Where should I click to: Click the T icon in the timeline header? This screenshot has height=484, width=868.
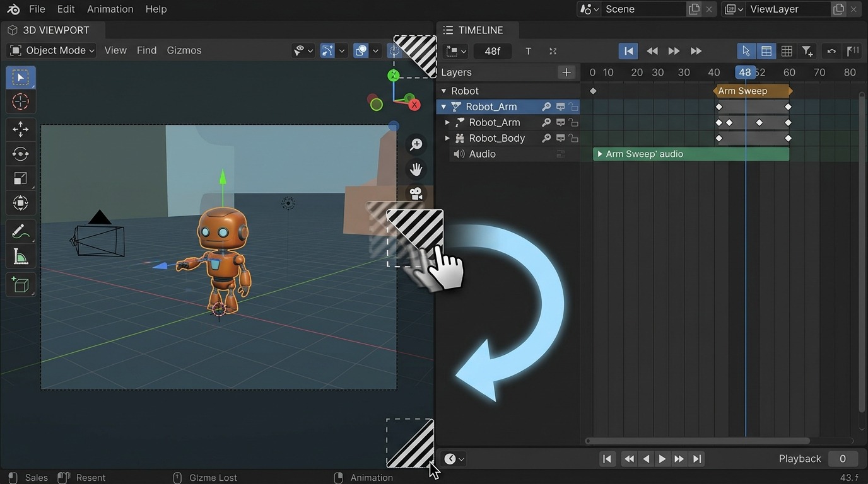click(x=528, y=51)
